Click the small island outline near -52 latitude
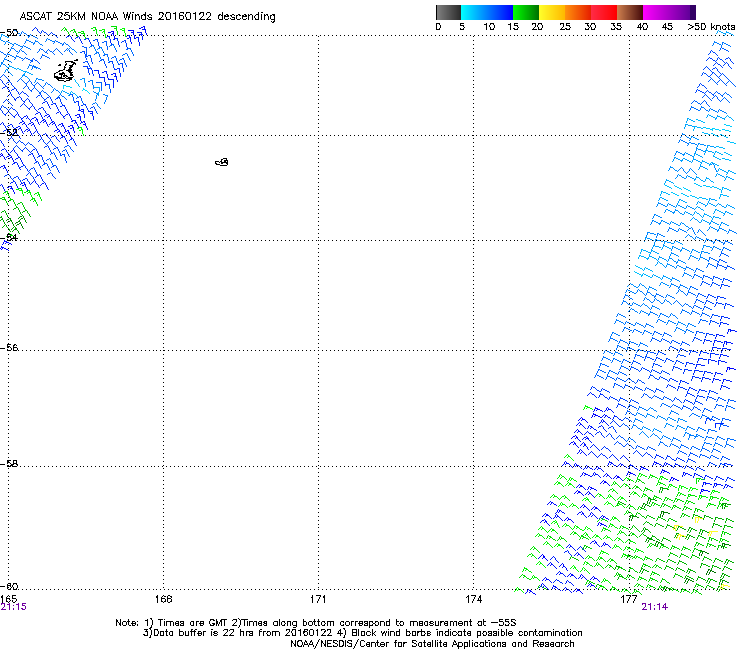Screen dimensions: 740x650 point(222,162)
